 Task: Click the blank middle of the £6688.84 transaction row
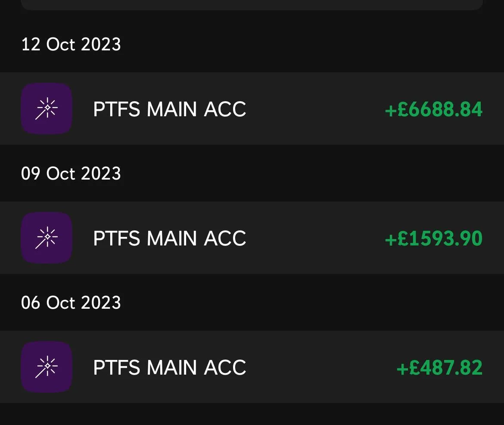314,109
